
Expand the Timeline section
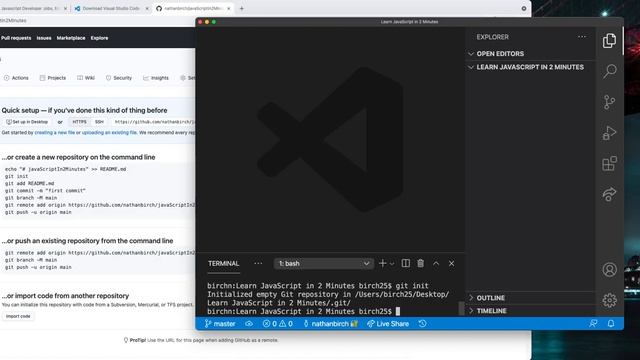coord(530,311)
